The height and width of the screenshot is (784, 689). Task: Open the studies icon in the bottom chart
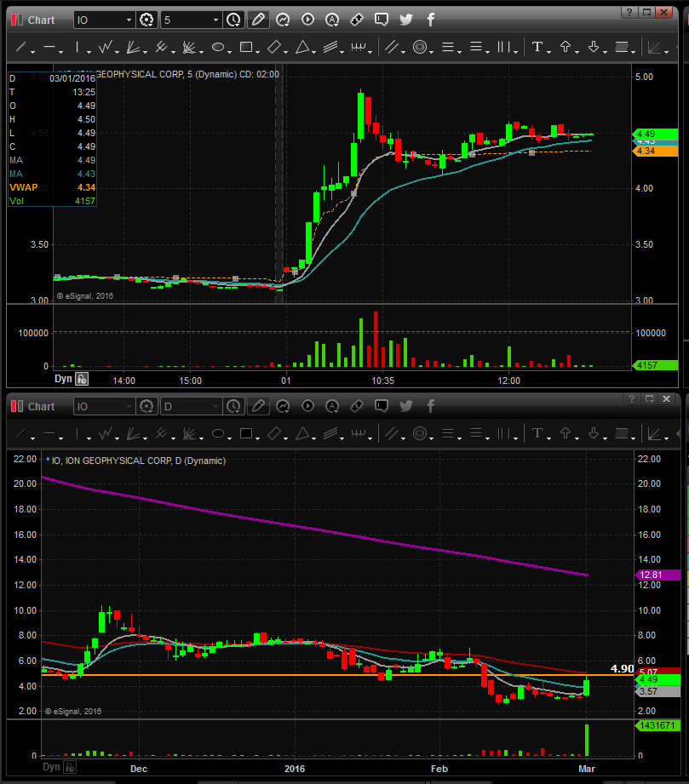(x=283, y=406)
